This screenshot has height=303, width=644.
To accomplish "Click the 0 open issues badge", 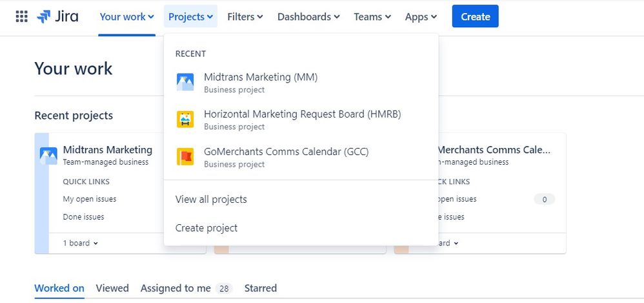I will click(x=544, y=200).
